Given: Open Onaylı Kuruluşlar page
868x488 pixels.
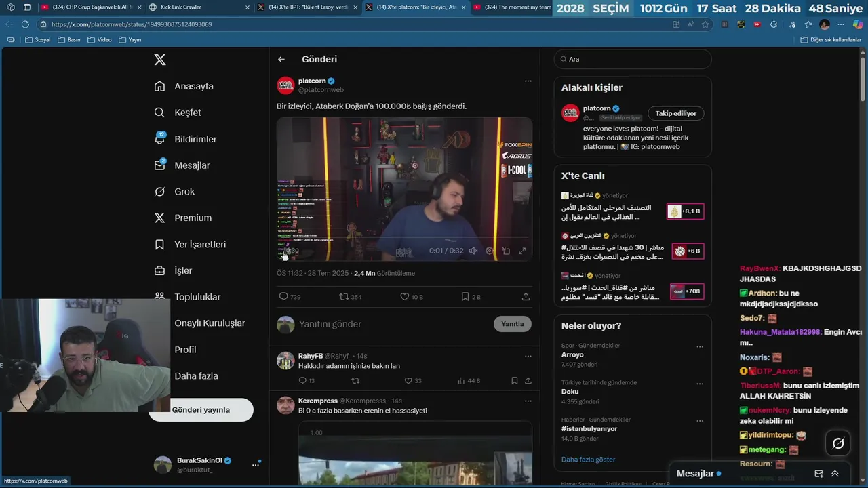Looking at the screenshot, I should 210,323.
